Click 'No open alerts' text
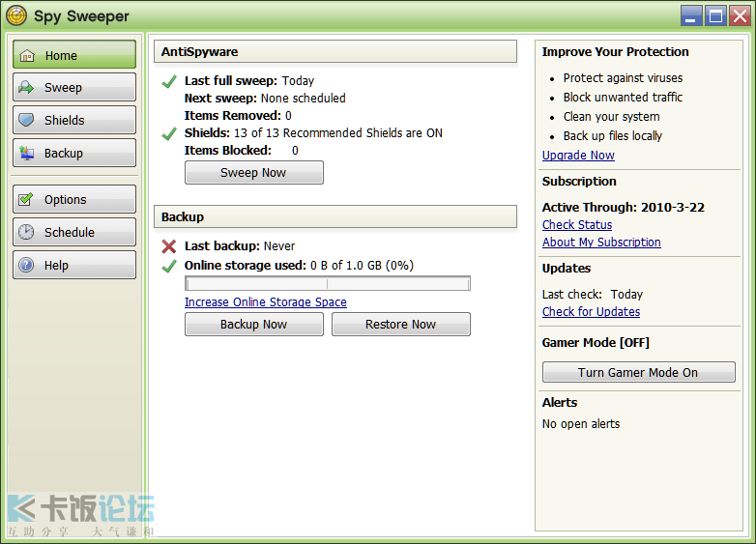 click(x=581, y=424)
